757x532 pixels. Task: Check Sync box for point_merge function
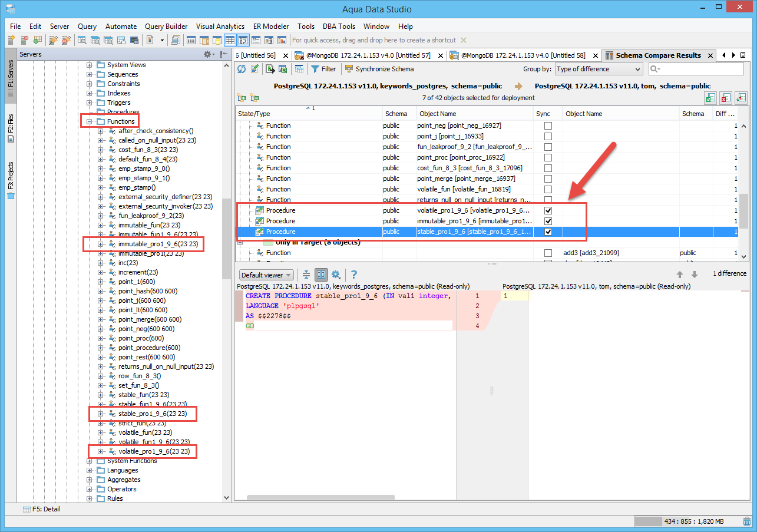[x=548, y=179]
